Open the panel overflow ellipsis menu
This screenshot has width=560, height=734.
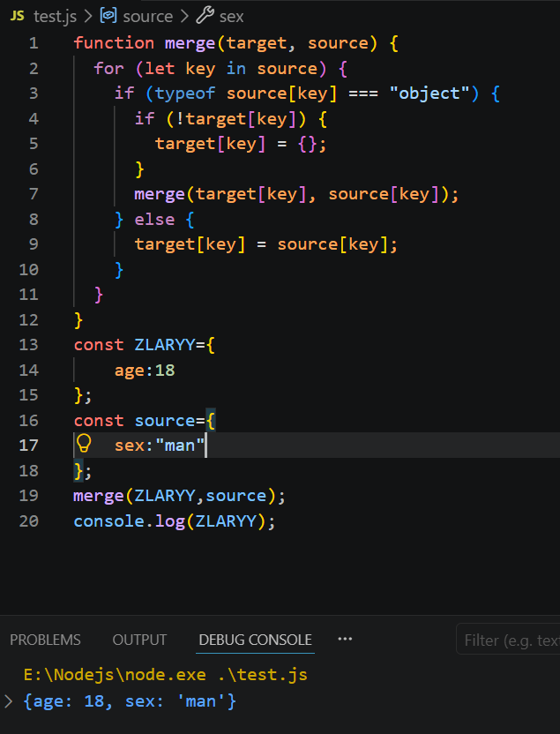click(346, 639)
